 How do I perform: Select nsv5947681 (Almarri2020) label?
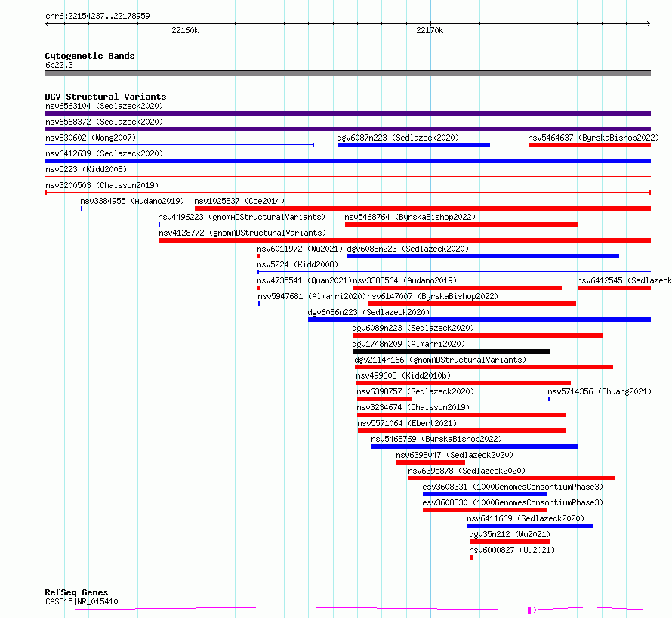[x=312, y=296]
